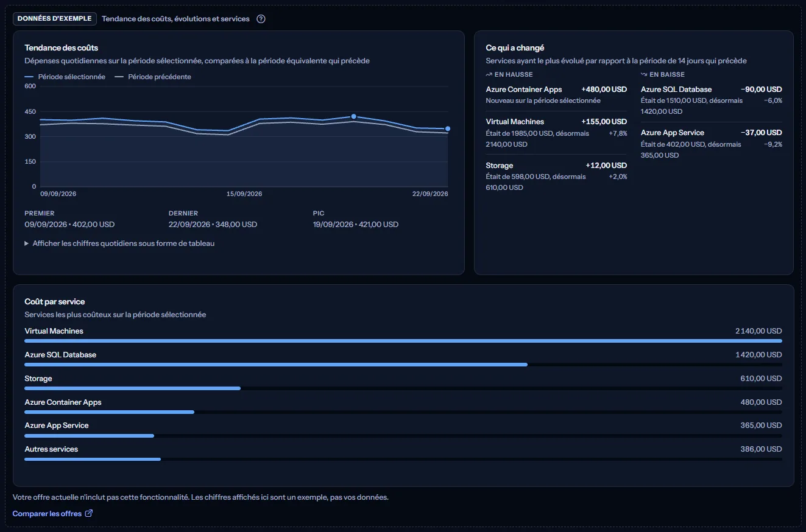Click the DONNÉES D'EXEMPLE badge
The height and width of the screenshot is (532, 806).
55,19
